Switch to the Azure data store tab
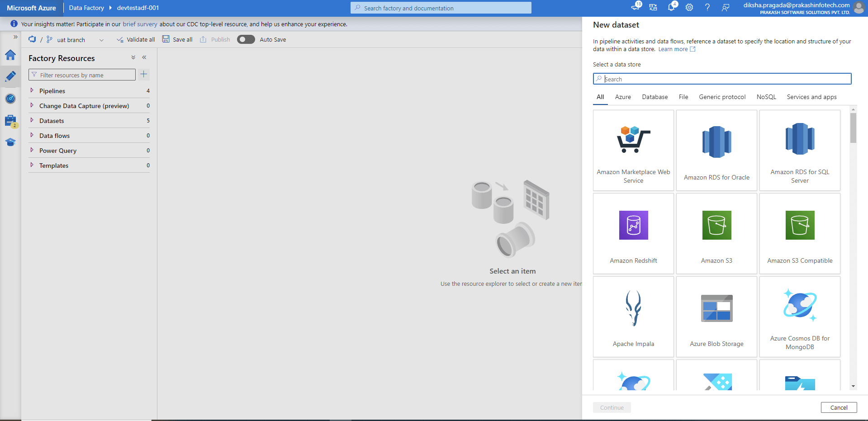 coord(623,97)
